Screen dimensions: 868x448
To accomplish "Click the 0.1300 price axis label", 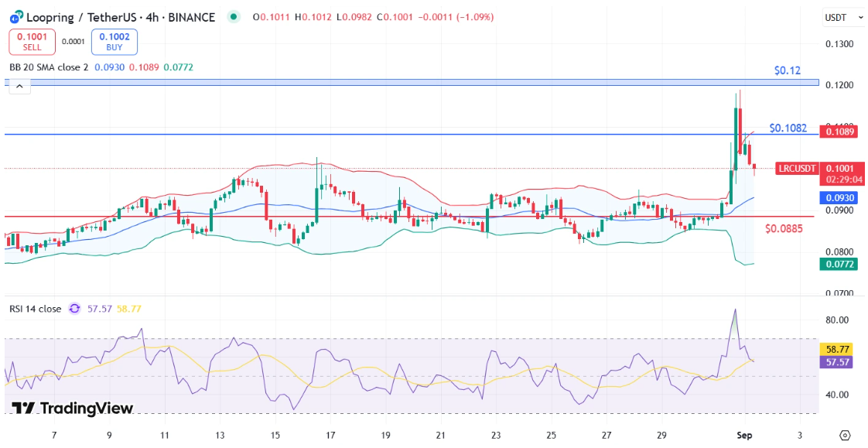I will pyautogui.click(x=839, y=44).
